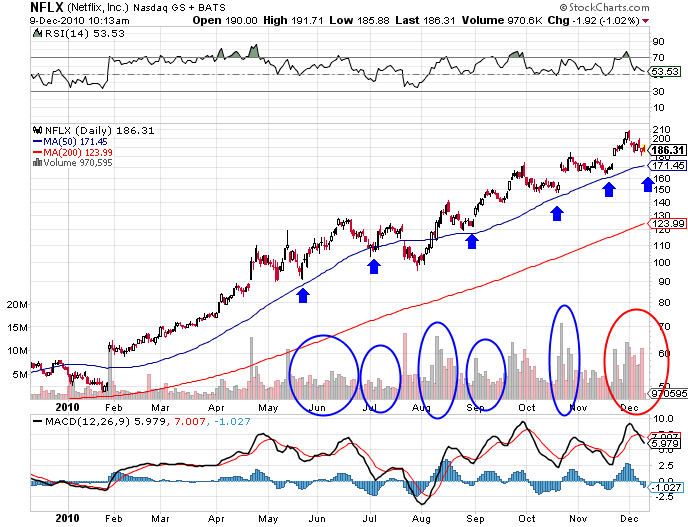
Task: Select the blue circle around June volume
Action: 322,375
